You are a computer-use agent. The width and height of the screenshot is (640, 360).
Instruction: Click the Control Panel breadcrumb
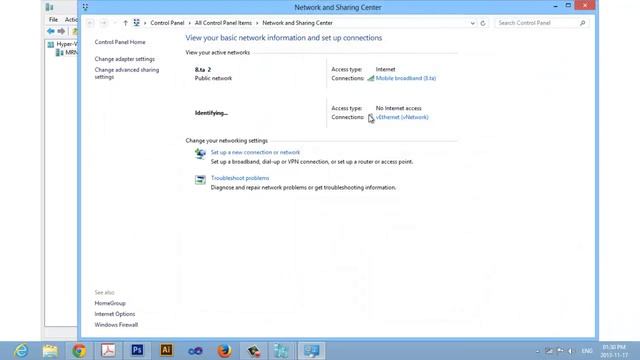click(x=167, y=23)
